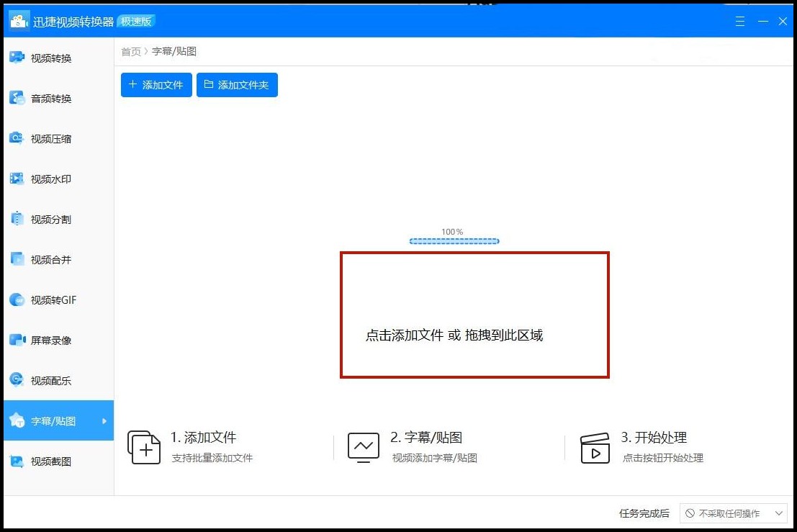Navigate to 首页 via the breadcrumb
Image resolution: width=797 pixels, height=532 pixels.
pos(131,51)
